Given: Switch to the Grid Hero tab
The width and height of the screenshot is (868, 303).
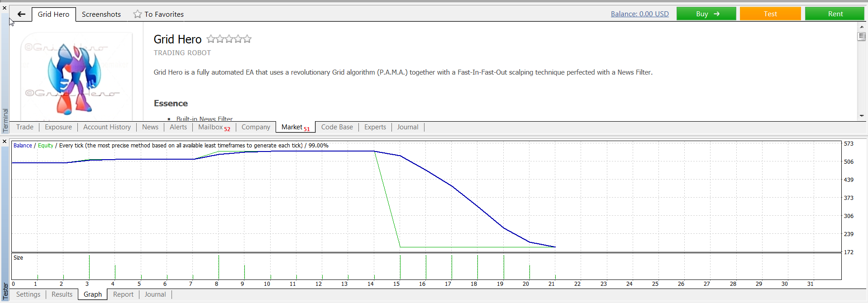Looking at the screenshot, I should click(x=53, y=14).
